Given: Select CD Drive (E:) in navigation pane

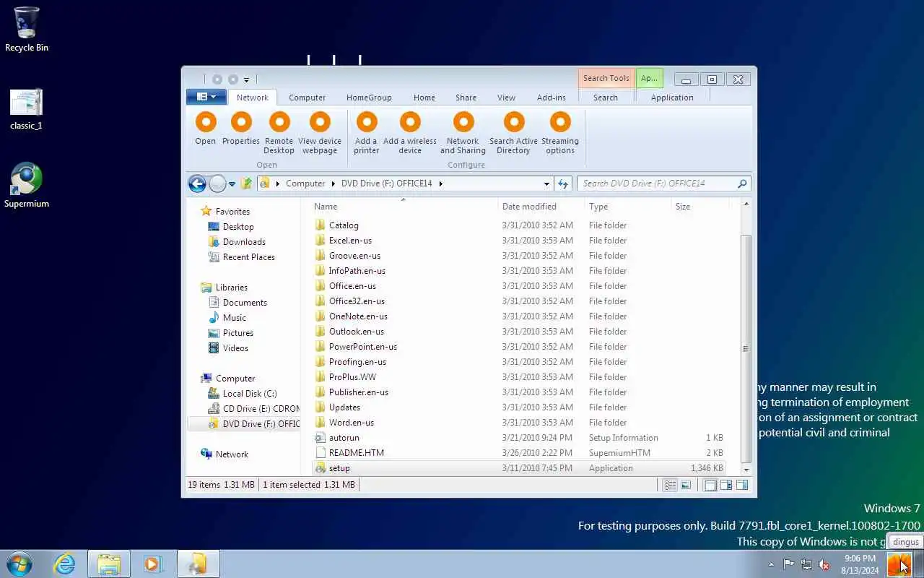Looking at the screenshot, I should pos(253,409).
